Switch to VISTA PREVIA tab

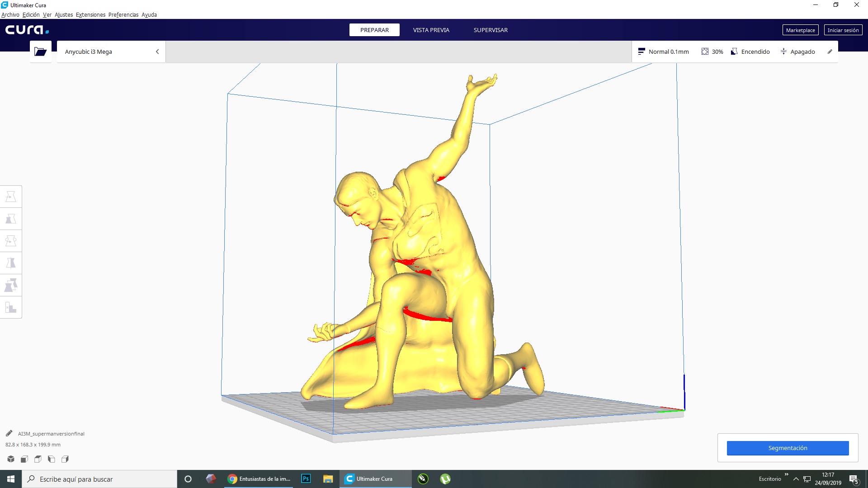431,30
